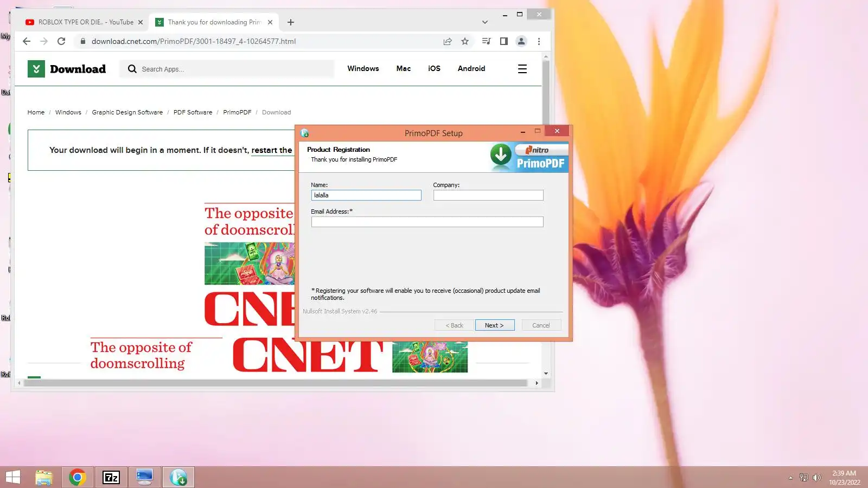The image size is (868, 488).
Task: Click the Chrome address bar URL
Action: pyautogui.click(x=194, y=41)
